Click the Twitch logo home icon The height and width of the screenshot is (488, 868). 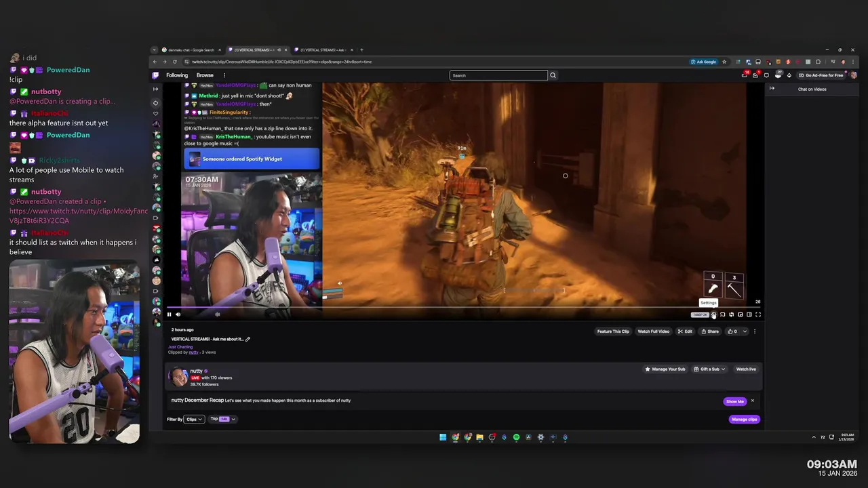point(155,75)
